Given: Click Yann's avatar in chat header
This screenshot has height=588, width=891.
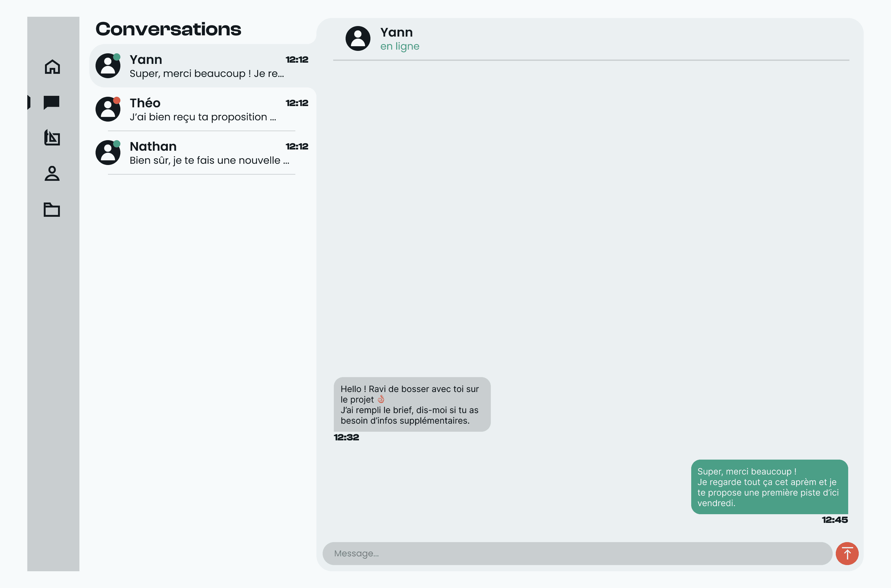Looking at the screenshot, I should 357,38.
